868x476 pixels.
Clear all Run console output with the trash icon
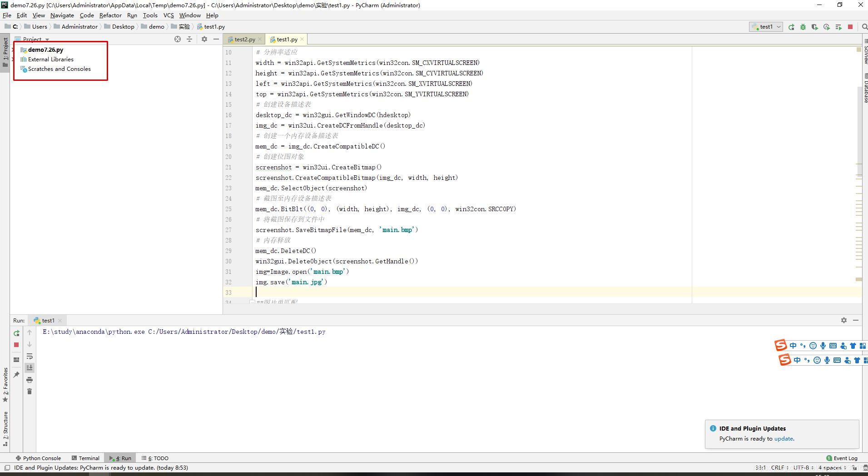pyautogui.click(x=30, y=392)
